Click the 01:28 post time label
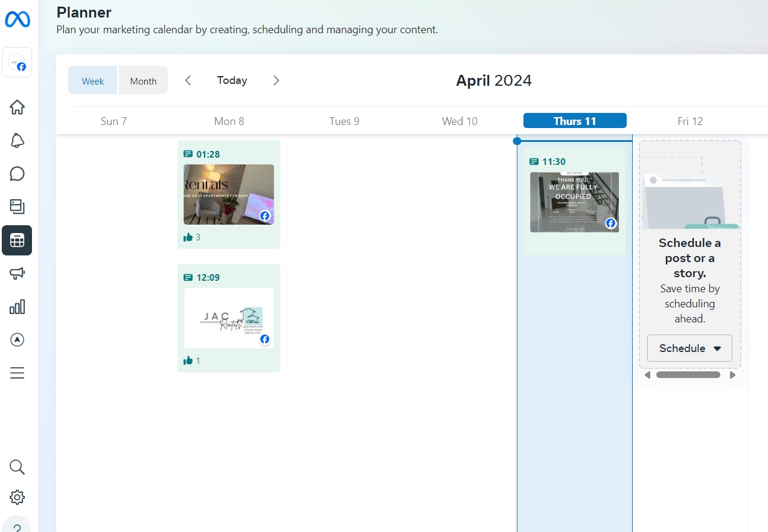Image resolution: width=768 pixels, height=532 pixels. 208,155
